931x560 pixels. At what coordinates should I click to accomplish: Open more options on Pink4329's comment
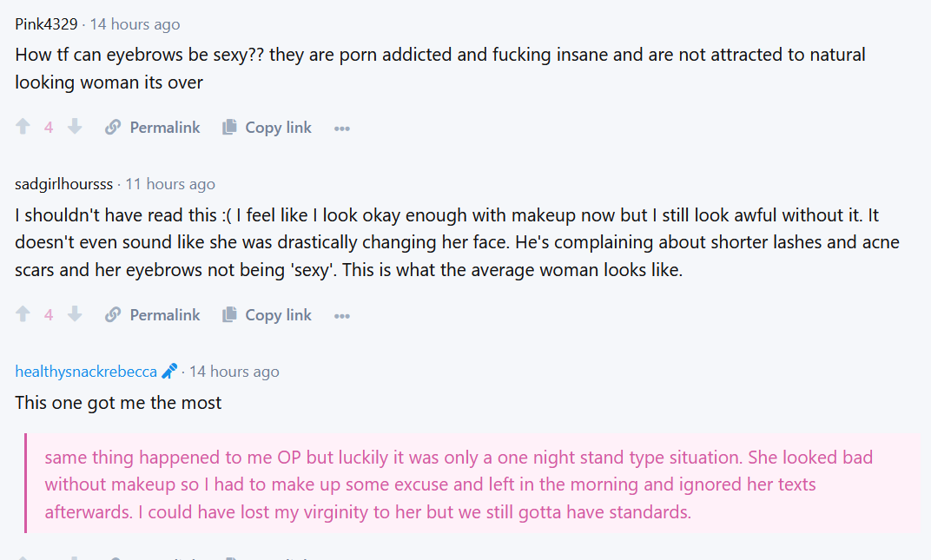[x=342, y=128]
